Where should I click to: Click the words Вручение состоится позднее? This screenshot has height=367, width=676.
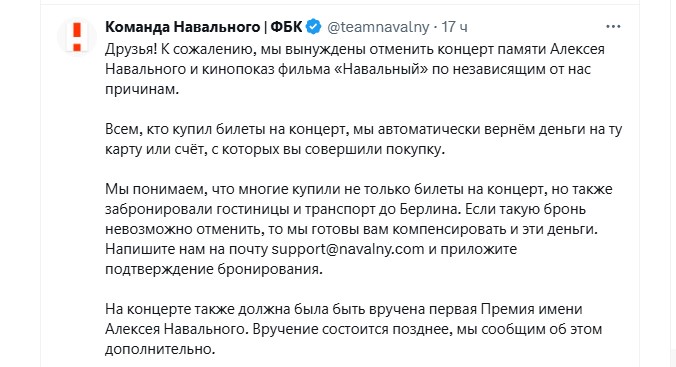pyautogui.click(x=352, y=329)
